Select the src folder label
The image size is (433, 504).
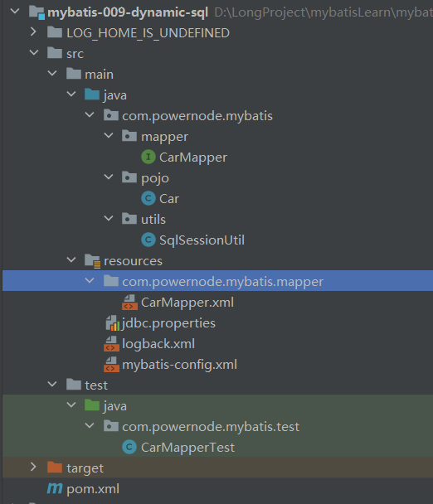pyautogui.click(x=75, y=54)
